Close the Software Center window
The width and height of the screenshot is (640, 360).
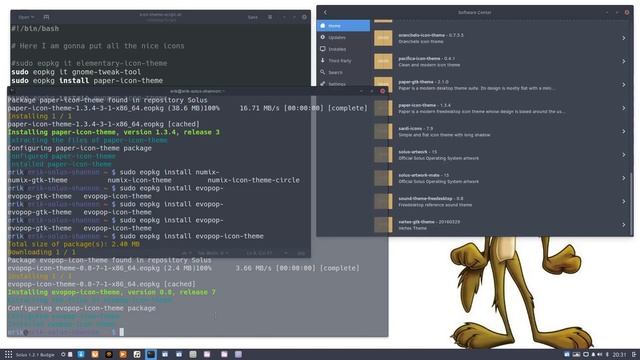pyautogui.click(x=627, y=12)
